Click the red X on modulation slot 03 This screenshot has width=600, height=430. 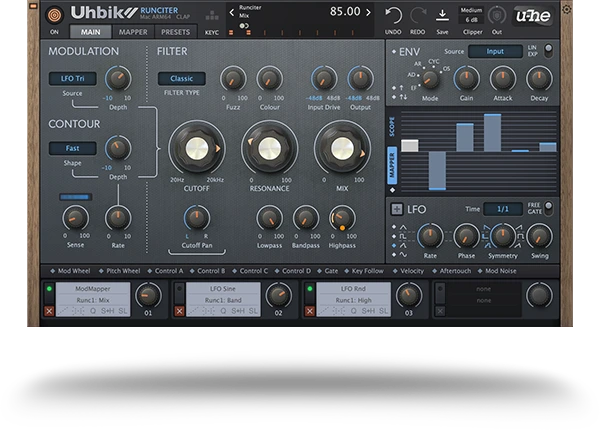309,311
